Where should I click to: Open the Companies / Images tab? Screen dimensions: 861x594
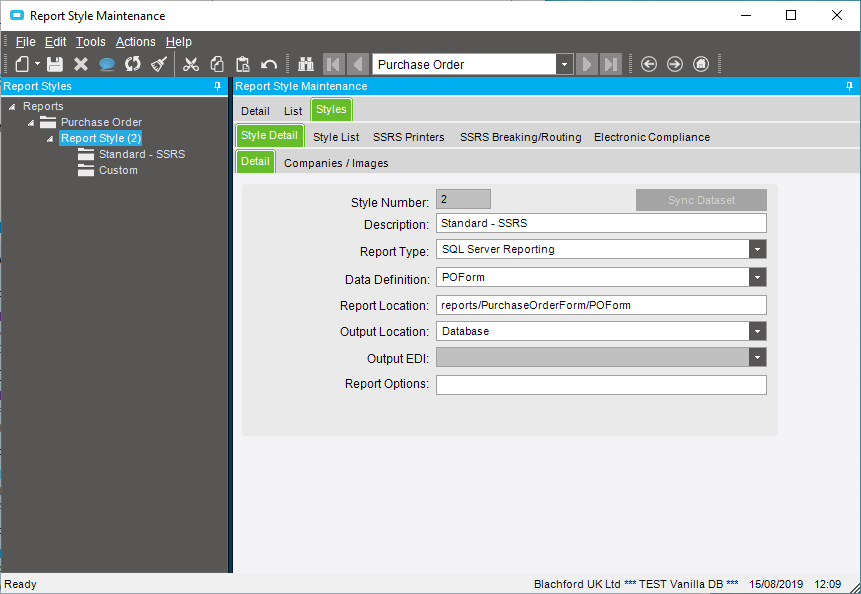pyautogui.click(x=336, y=163)
